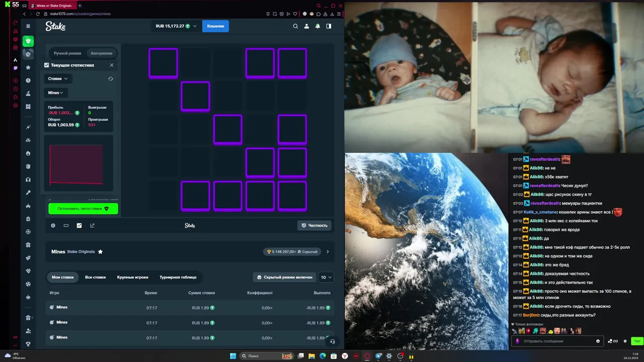The image size is (644, 362).
Task: Switch to manual mode "Ручной режим"
Action: (67, 53)
